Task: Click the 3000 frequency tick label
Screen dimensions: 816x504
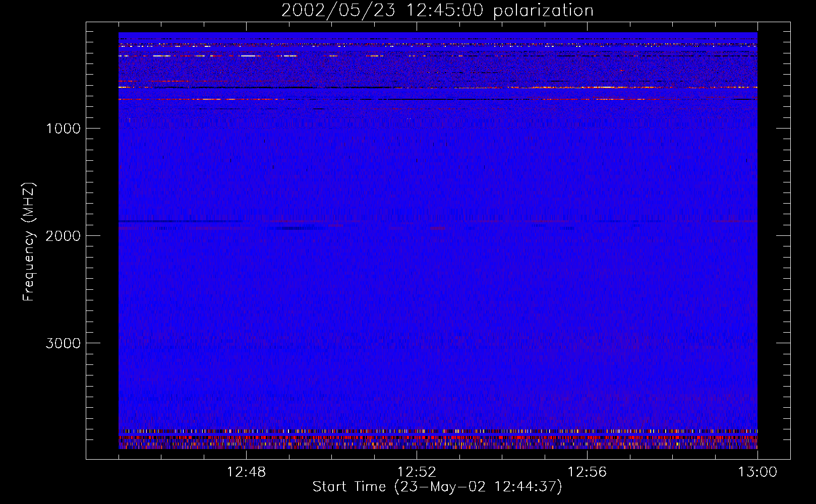Action: pyautogui.click(x=64, y=343)
